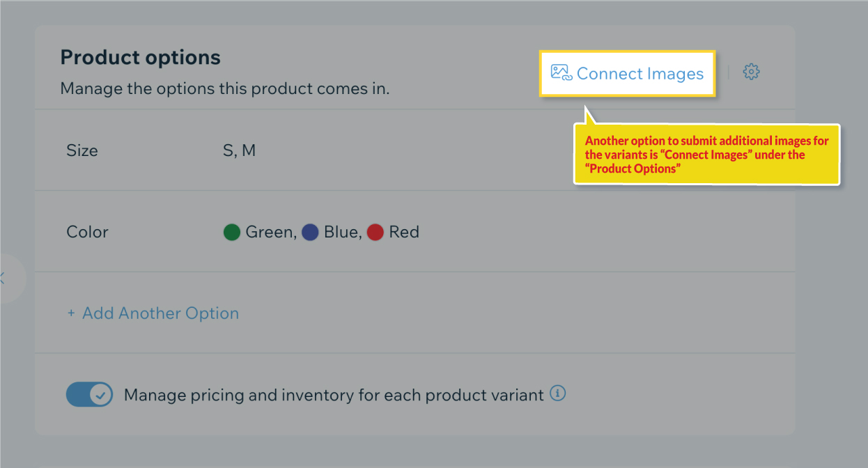Click the Red color label

[404, 232]
